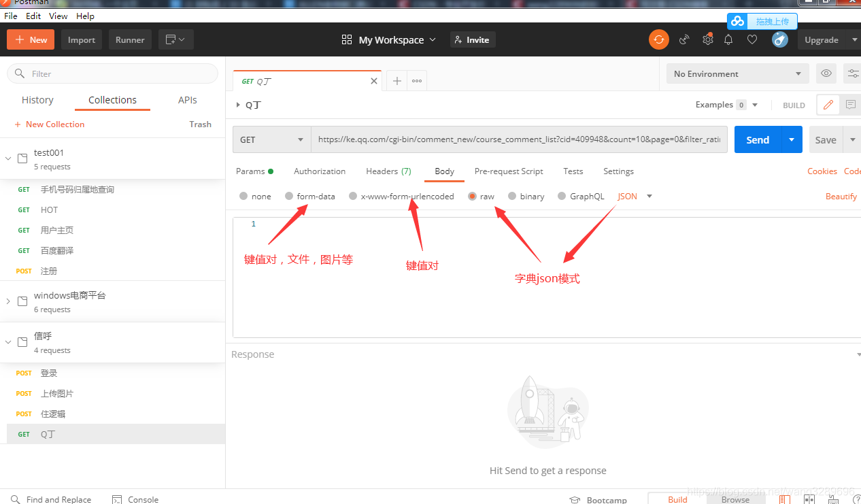Click the Find and Replace icon
Viewport: 861px width, 504px height.
15,499
